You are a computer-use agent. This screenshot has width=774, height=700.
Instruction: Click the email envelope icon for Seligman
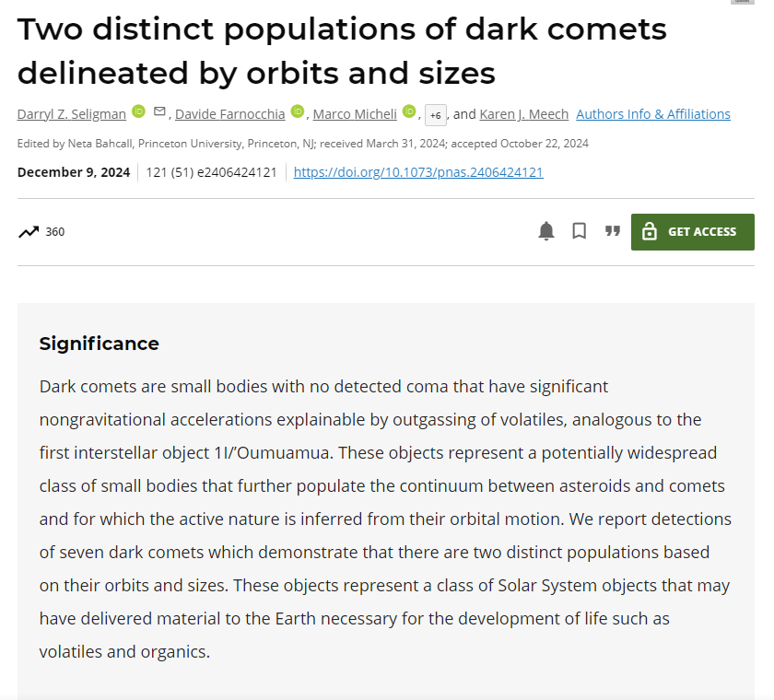coord(159,112)
